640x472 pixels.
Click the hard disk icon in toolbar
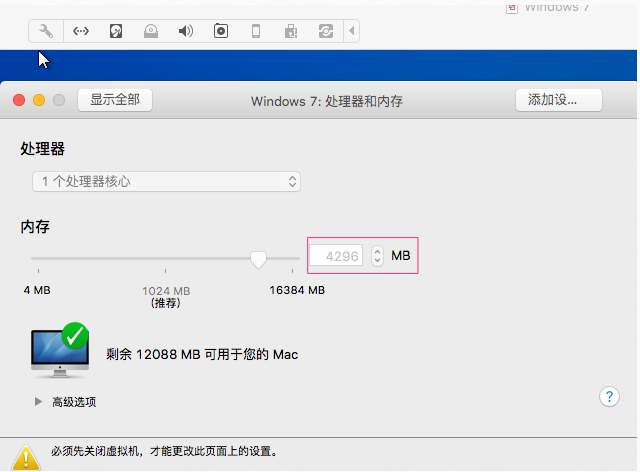(116, 31)
